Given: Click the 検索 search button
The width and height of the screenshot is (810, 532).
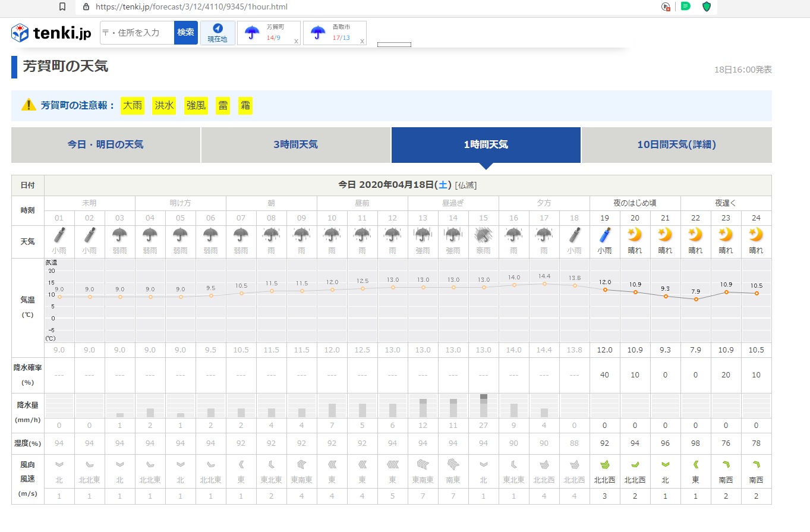Looking at the screenshot, I should pos(185,33).
